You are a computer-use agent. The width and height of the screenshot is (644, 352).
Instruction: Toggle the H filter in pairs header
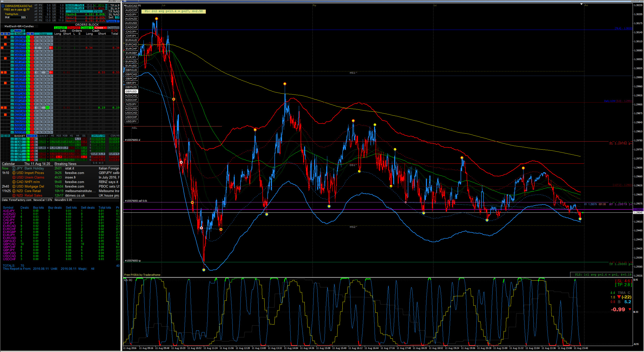coord(2,34)
